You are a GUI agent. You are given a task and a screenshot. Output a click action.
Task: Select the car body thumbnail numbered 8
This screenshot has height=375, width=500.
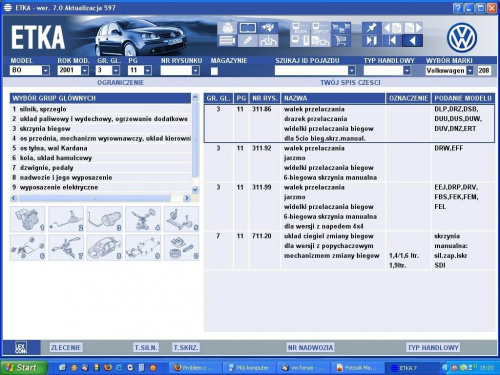pyautogui.click(x=104, y=247)
